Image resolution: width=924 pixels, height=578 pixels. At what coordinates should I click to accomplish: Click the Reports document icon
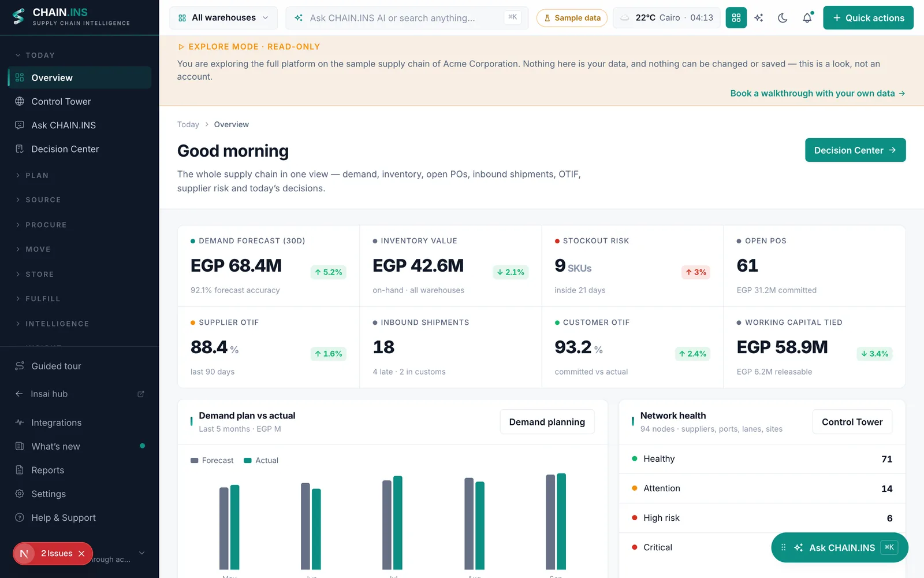pyautogui.click(x=20, y=470)
